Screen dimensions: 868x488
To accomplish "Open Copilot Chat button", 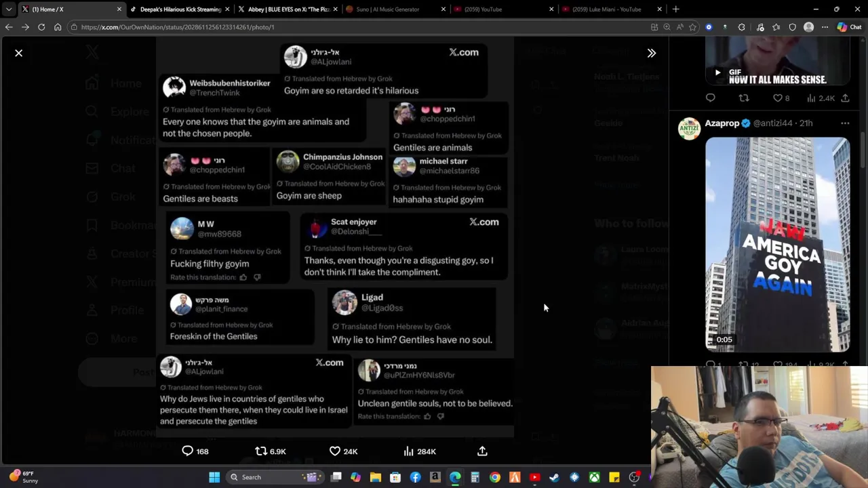I will (x=849, y=27).
